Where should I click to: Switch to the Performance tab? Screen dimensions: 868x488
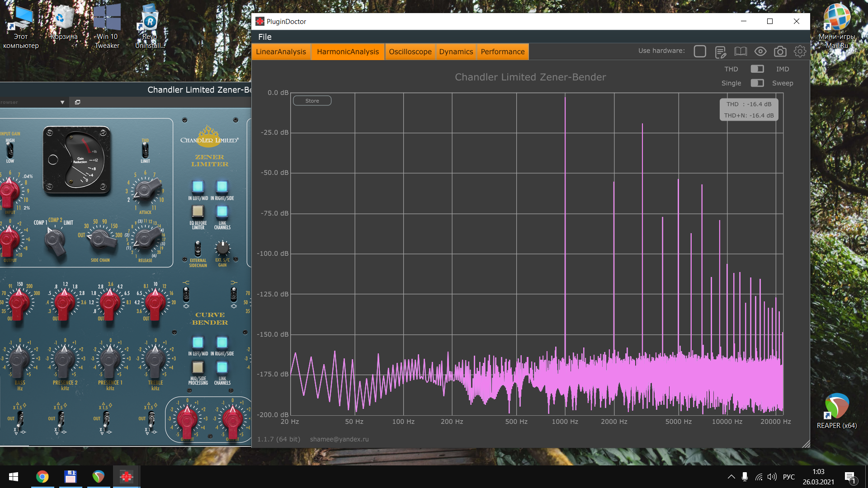[x=503, y=52]
